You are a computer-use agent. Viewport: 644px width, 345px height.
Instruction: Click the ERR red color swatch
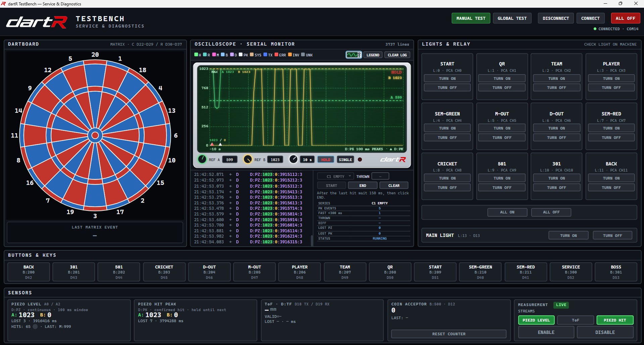277,55
